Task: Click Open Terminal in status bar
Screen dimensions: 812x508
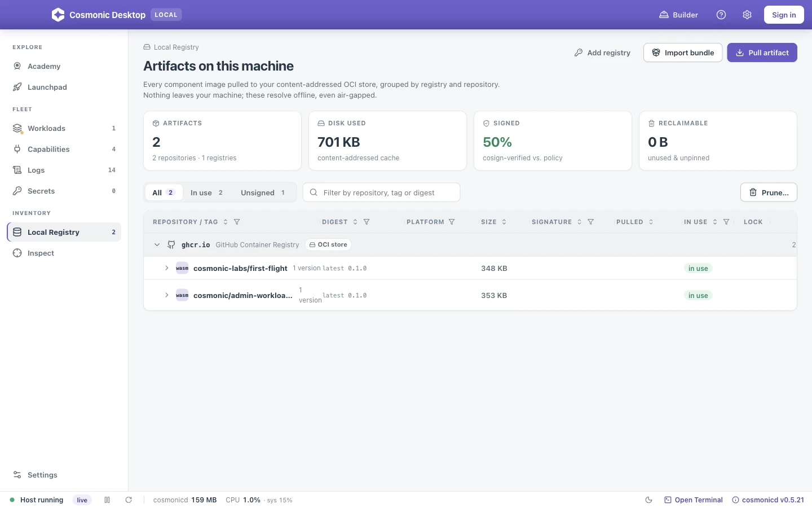Action: (694, 500)
